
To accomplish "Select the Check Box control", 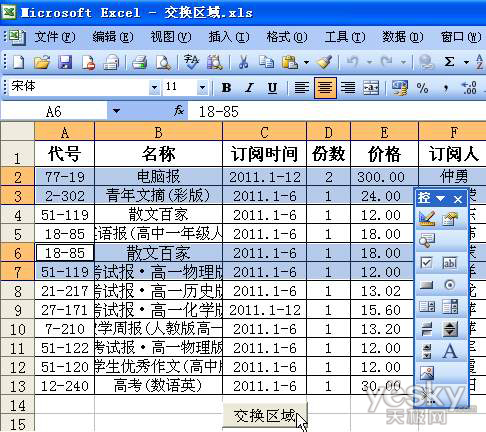I will (427, 263).
